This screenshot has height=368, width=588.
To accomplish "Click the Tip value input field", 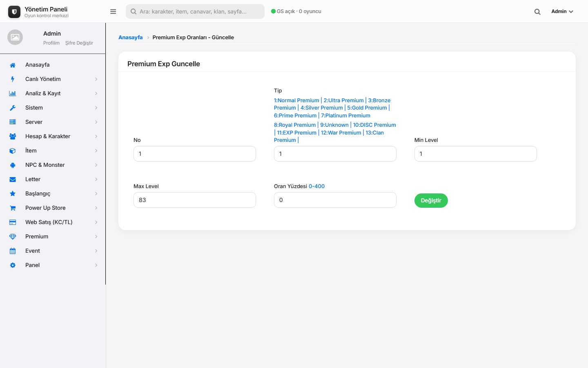I will [x=335, y=154].
